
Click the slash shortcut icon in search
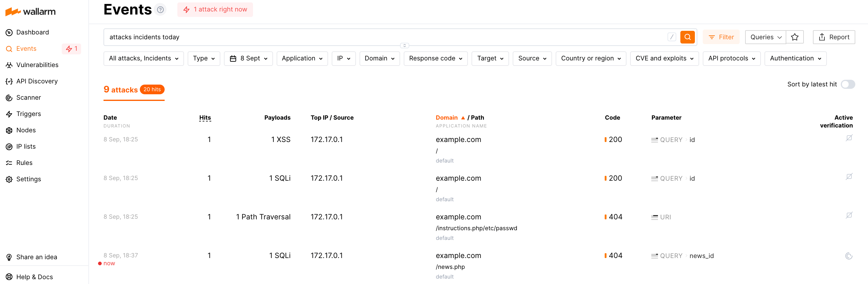[672, 37]
